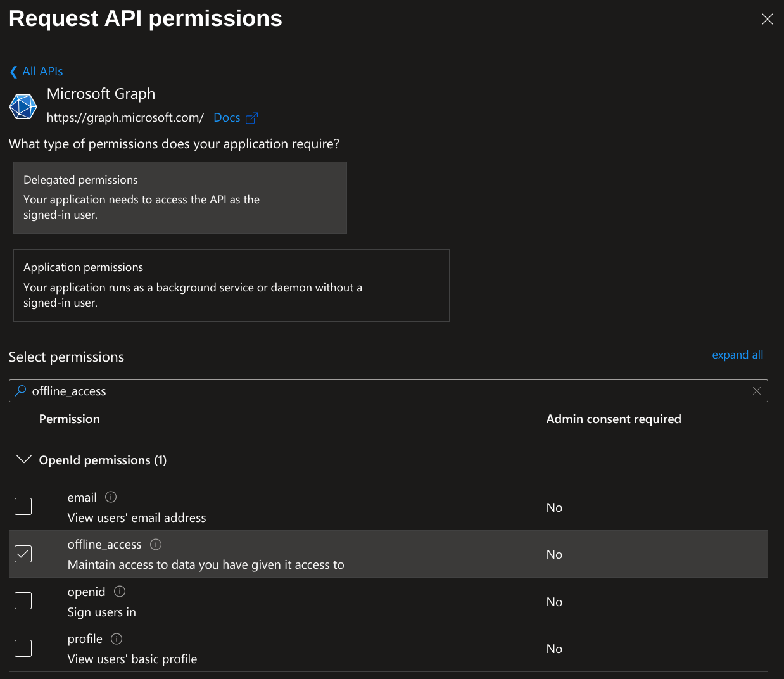Close the Request API permissions panel
784x679 pixels.
click(x=767, y=19)
